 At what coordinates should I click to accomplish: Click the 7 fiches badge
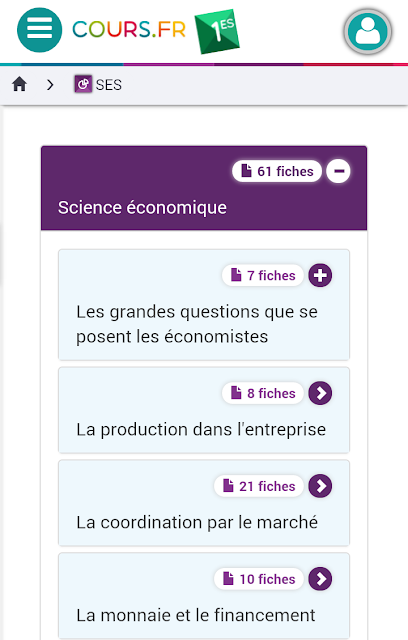pyautogui.click(x=263, y=276)
